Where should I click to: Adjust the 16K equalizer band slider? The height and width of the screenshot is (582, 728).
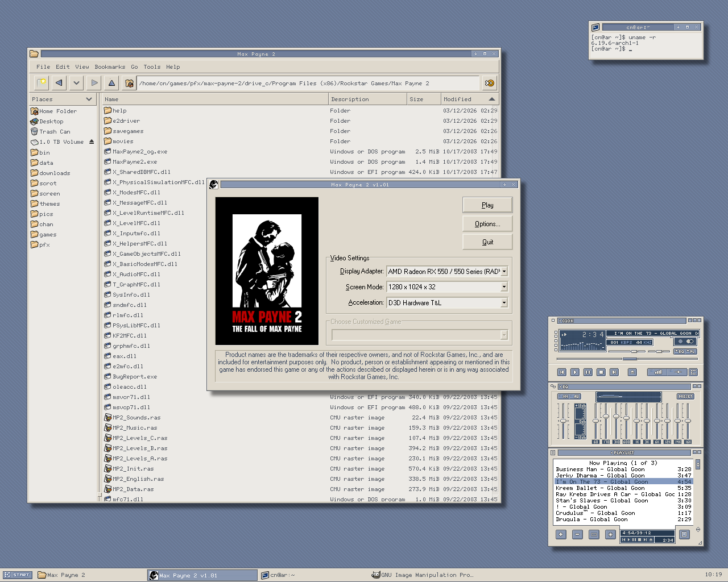click(x=688, y=421)
